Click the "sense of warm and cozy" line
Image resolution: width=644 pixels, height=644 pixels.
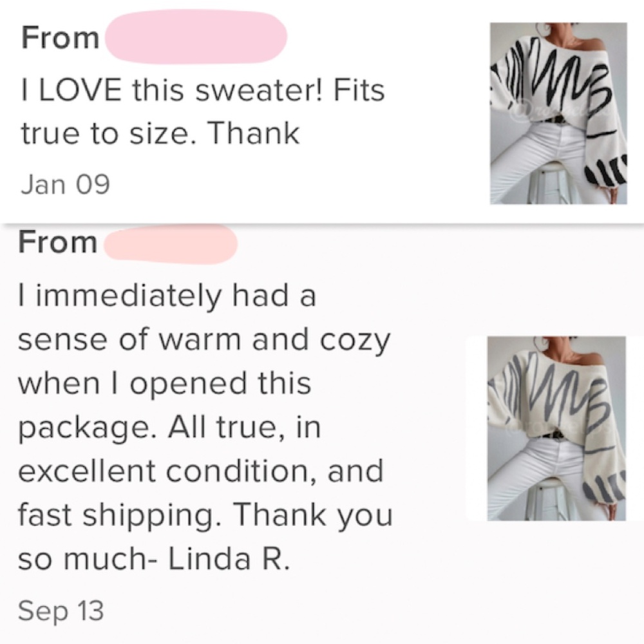[204, 341]
